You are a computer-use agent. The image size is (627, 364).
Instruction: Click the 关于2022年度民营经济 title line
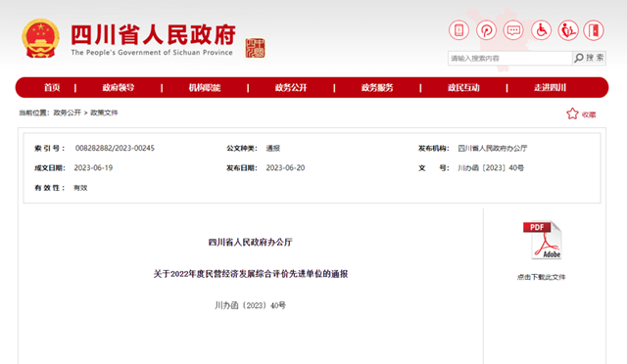251,274
